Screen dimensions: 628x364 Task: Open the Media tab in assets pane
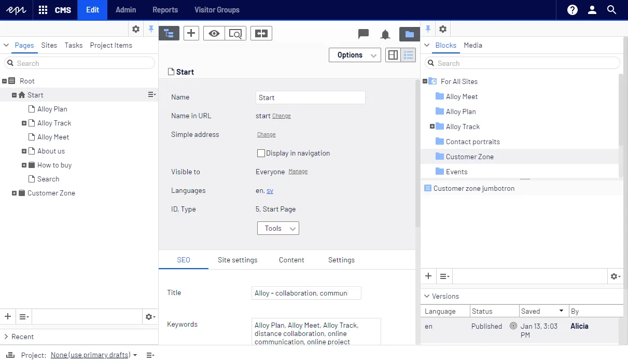point(473,45)
